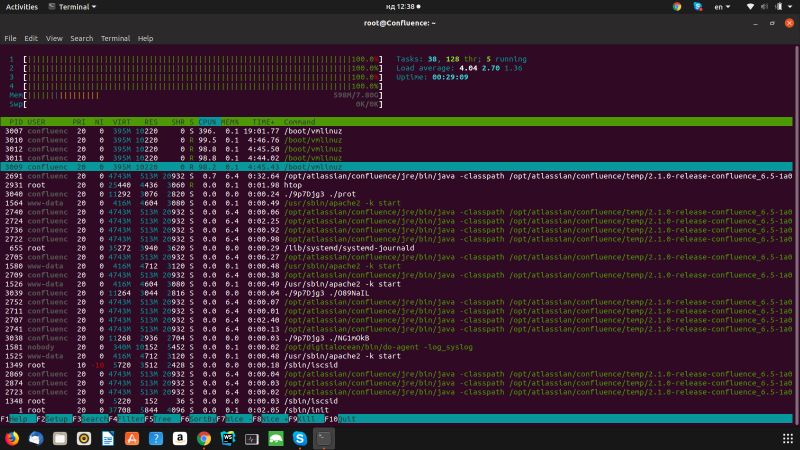Select the ./9p7Djg3 ./O89NaIL process row
800x450 pixels.
click(x=396, y=293)
